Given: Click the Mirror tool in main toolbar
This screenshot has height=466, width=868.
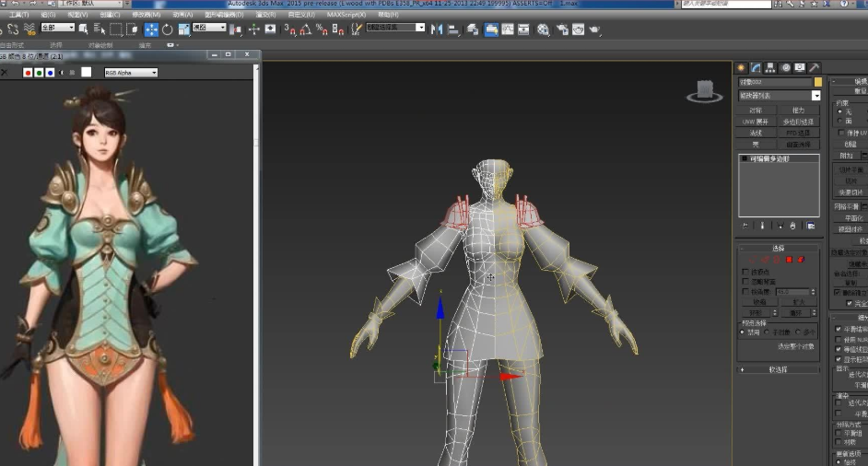Looking at the screenshot, I should tap(437, 29).
